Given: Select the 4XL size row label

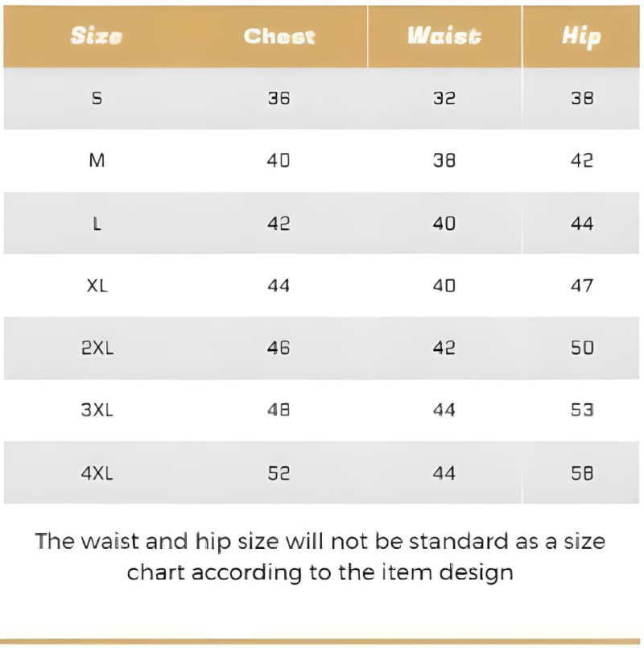Looking at the screenshot, I should coord(97,473).
